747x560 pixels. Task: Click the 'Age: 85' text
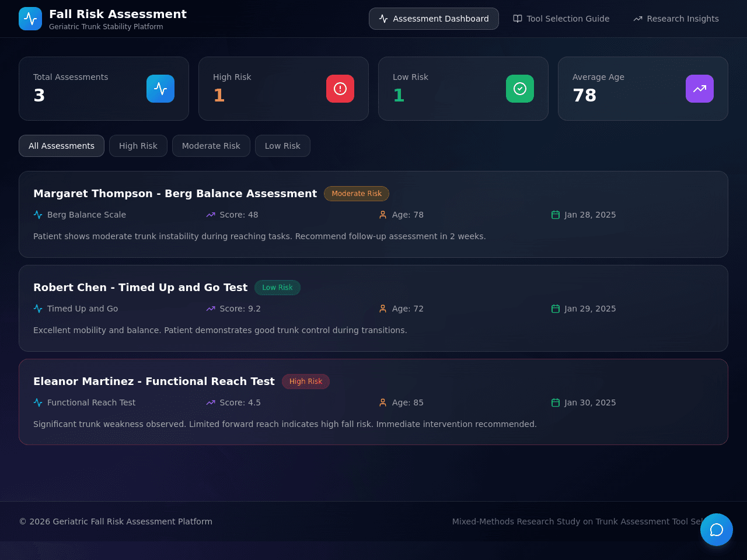[x=408, y=402]
